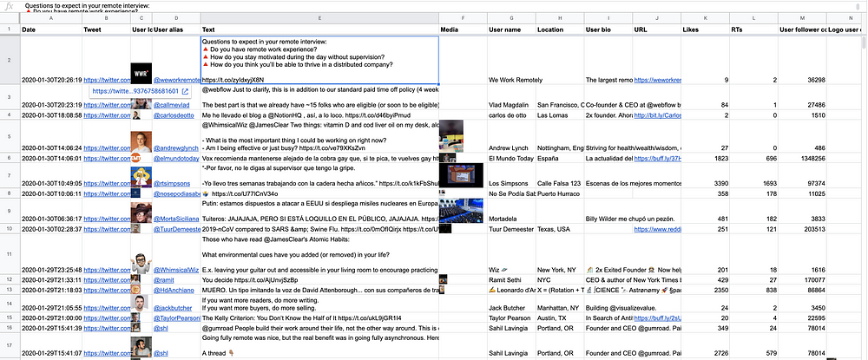This screenshot has height=360, width=868.
Task: Select the 'Media' header cell
Action: click(x=463, y=29)
